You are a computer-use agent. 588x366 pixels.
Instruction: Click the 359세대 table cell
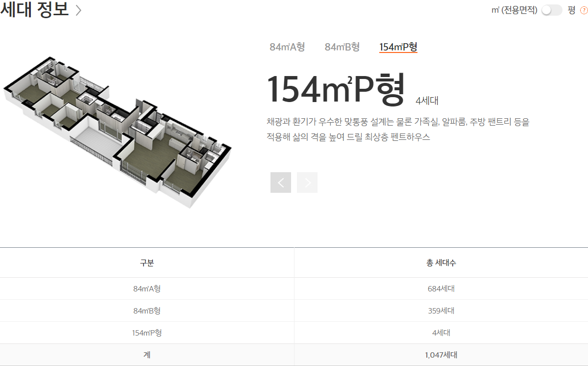(x=441, y=311)
